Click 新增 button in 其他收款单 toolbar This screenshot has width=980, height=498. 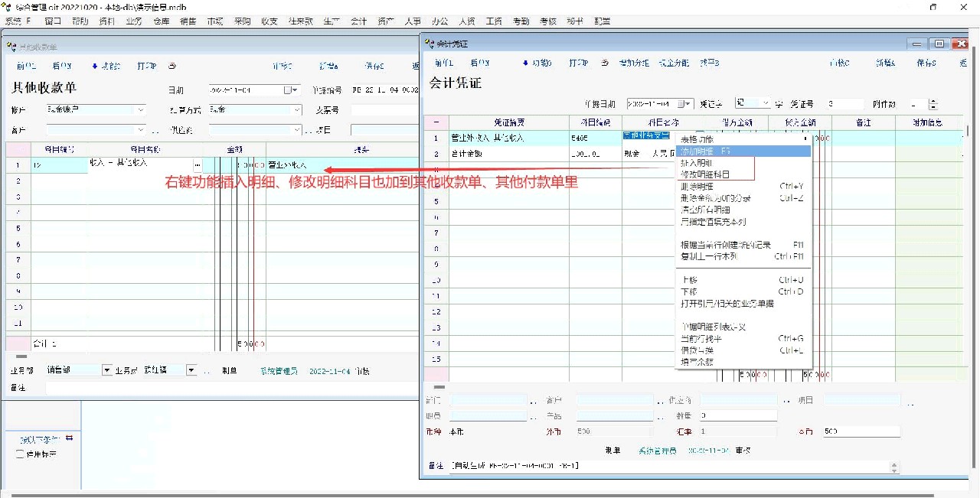(x=328, y=66)
